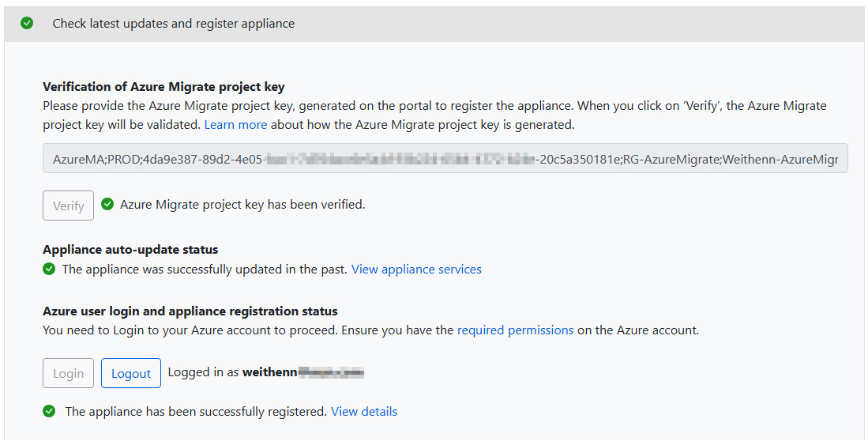Click the Azure user login and appliance registration heading
Viewport: 868px width, 445px height.
pyautogui.click(x=190, y=311)
